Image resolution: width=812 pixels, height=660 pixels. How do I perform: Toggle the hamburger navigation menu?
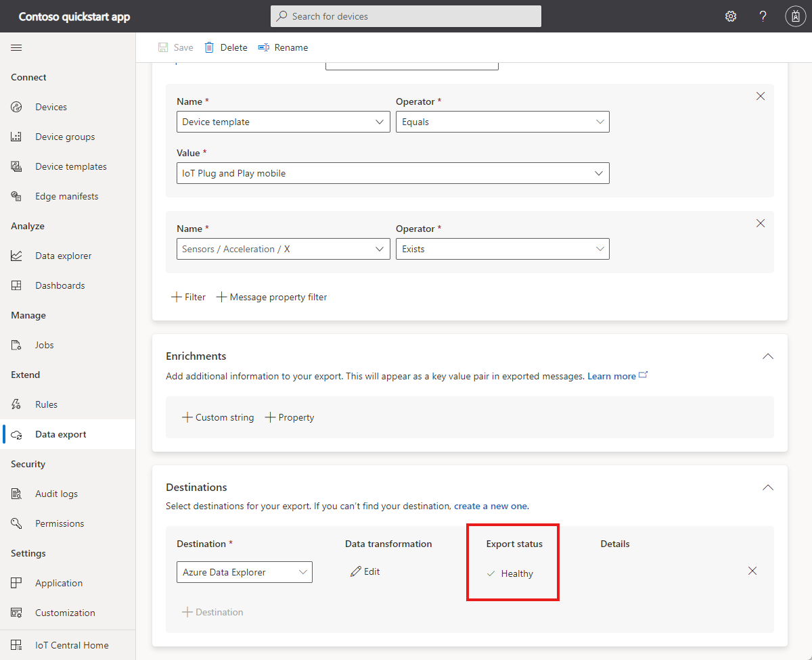[16, 47]
